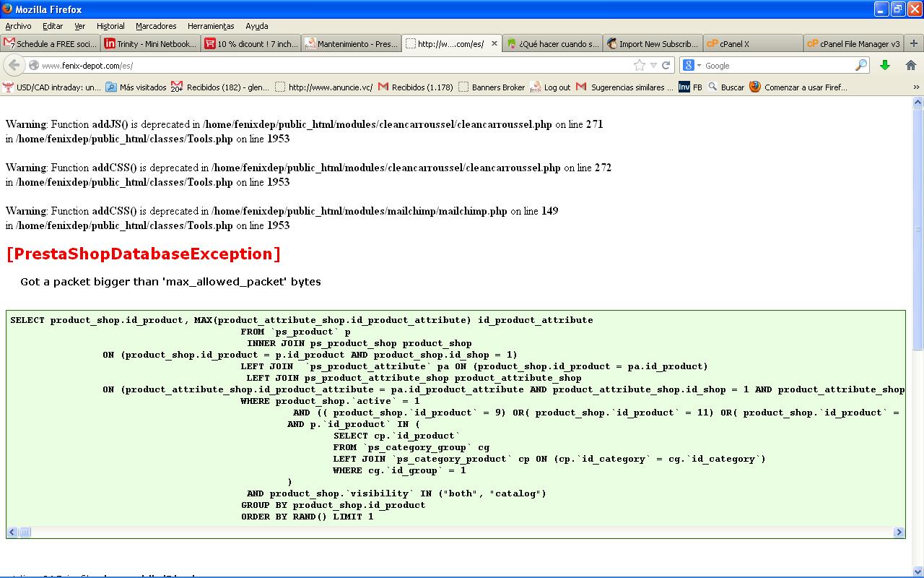924x578 pixels.
Task: Open the FB bookmark
Action: coord(691,87)
